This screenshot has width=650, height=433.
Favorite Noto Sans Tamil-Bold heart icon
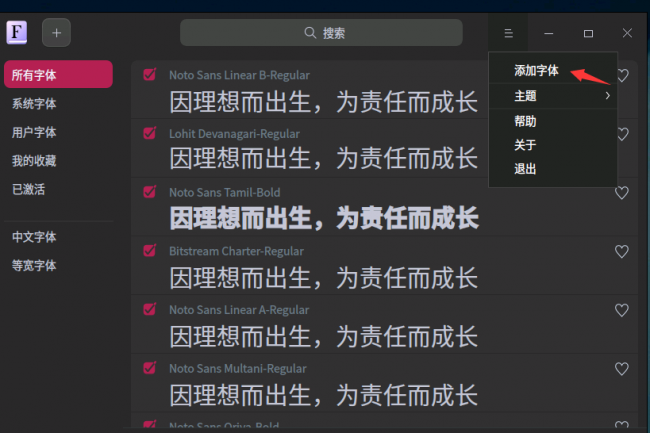[x=622, y=193]
